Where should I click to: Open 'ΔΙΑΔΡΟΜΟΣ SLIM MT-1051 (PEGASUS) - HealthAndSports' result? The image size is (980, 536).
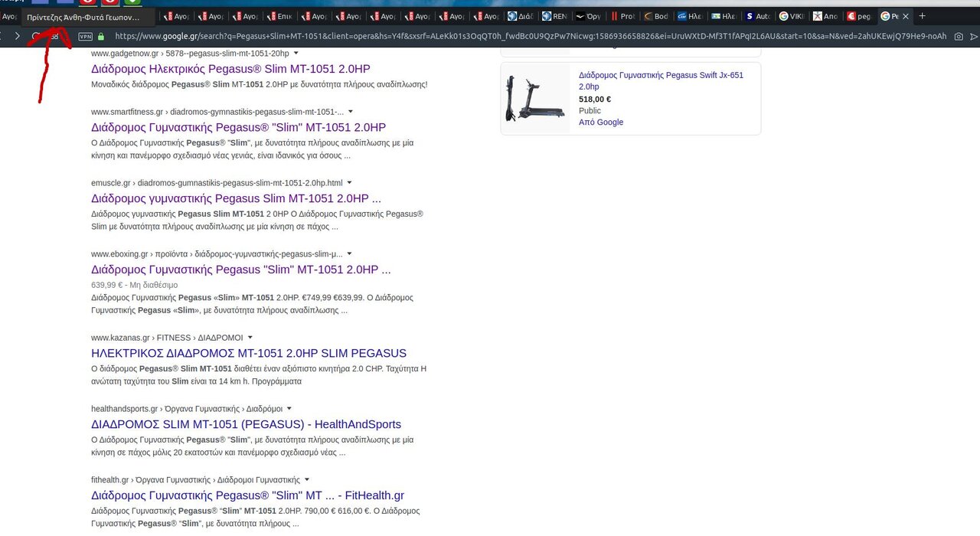(246, 424)
